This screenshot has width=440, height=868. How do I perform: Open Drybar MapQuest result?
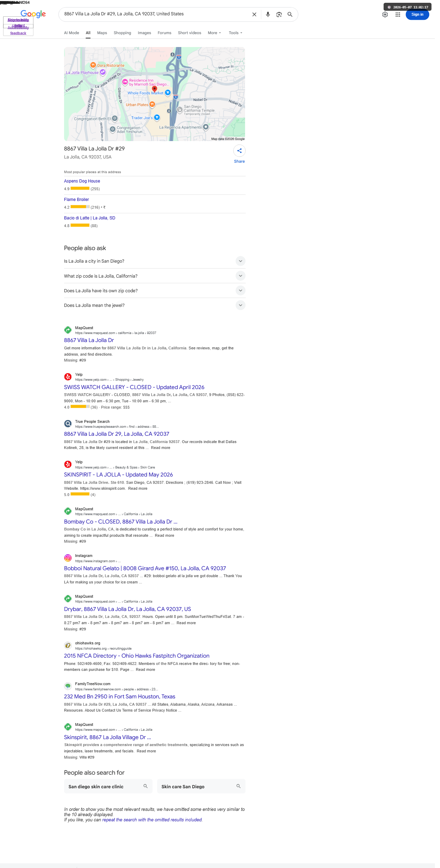tap(127, 609)
